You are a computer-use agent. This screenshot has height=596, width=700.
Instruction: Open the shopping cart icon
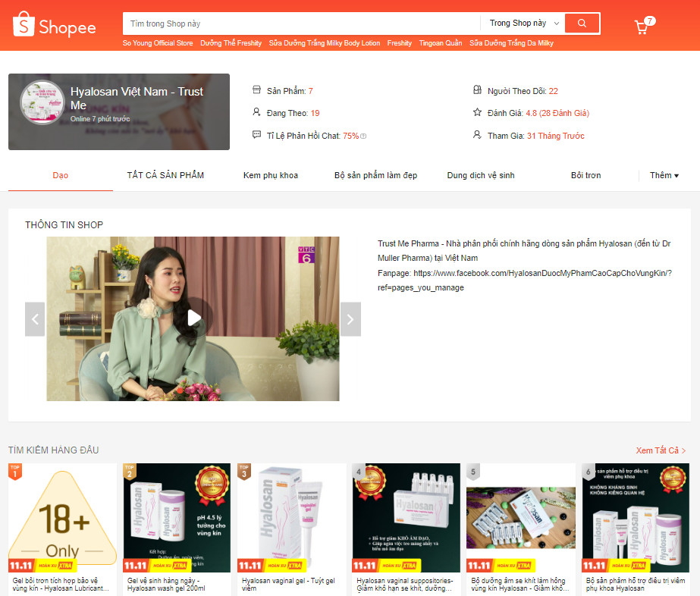click(x=642, y=27)
